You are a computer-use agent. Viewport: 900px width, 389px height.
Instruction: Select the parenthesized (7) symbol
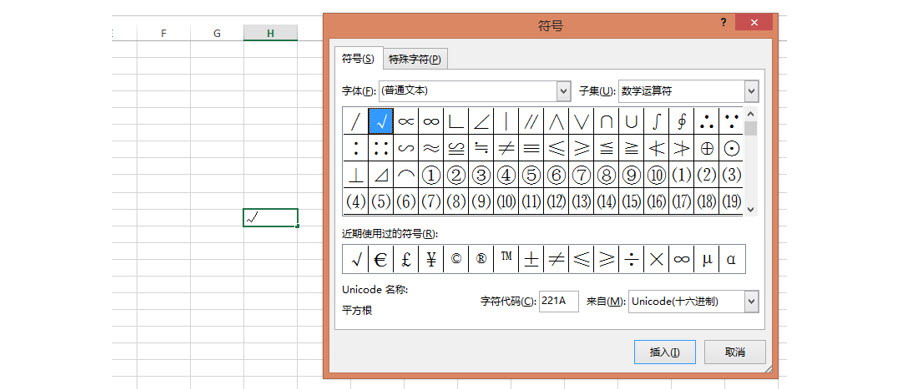[x=431, y=201]
